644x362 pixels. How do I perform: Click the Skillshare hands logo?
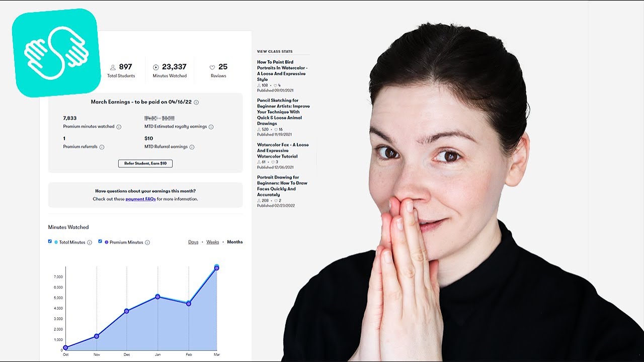point(56,53)
